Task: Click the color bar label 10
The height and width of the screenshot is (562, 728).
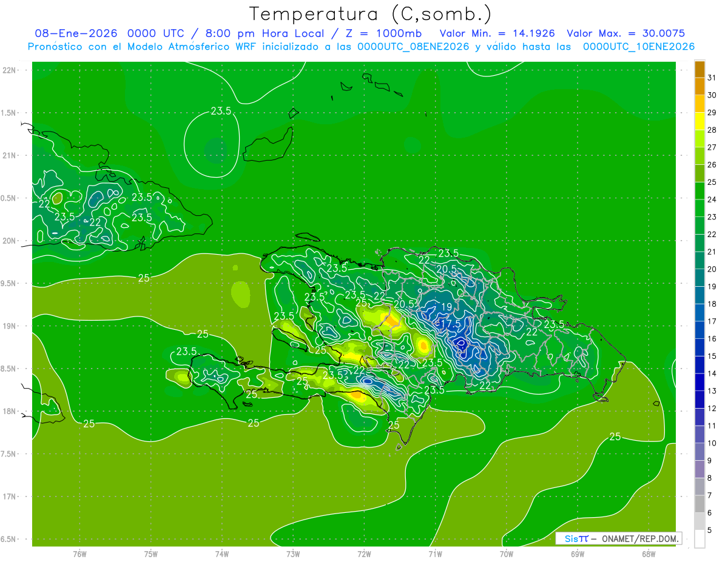Action: (712, 443)
